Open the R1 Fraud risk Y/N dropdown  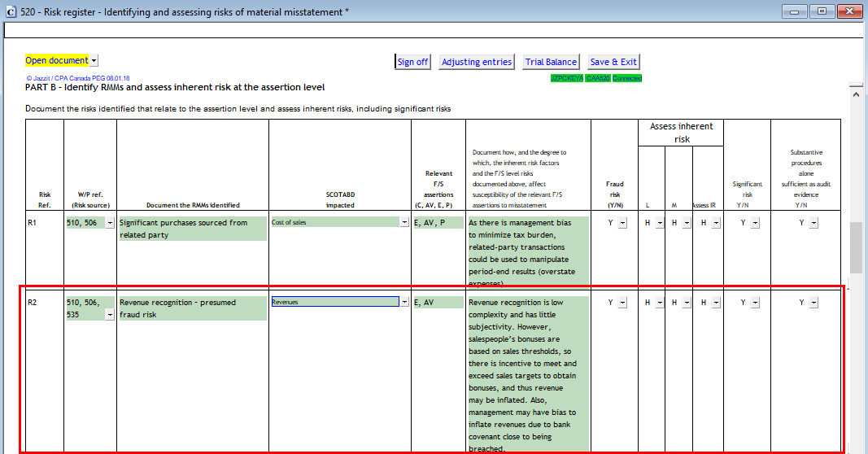[622, 223]
